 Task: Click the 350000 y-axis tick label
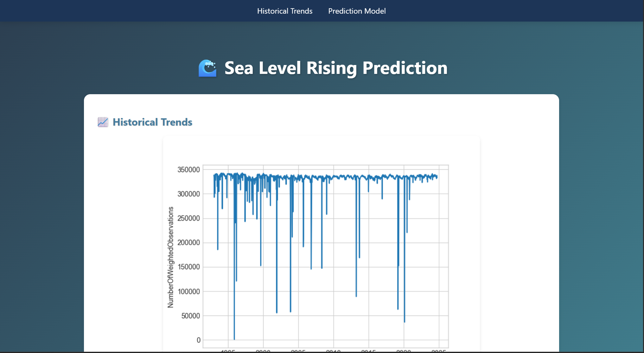188,170
